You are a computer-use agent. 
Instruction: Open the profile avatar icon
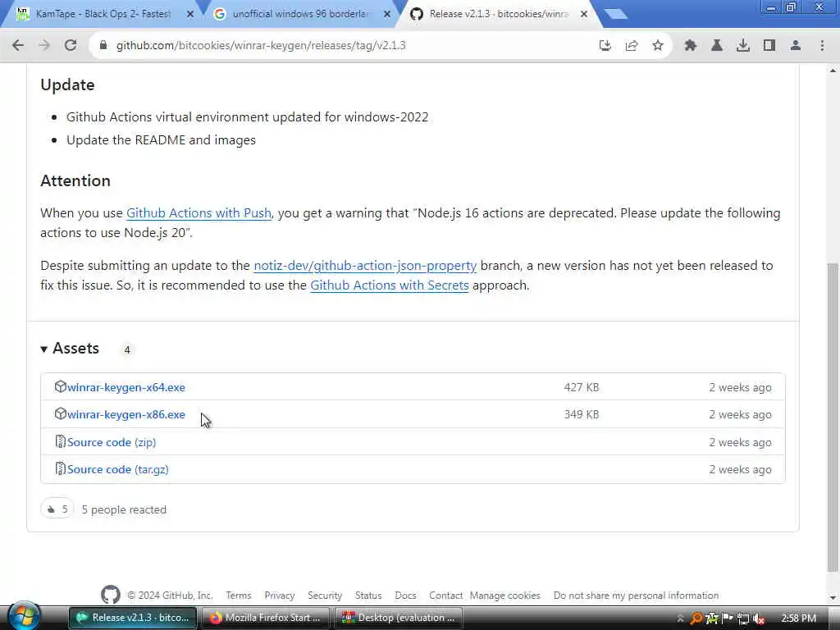[796, 46]
